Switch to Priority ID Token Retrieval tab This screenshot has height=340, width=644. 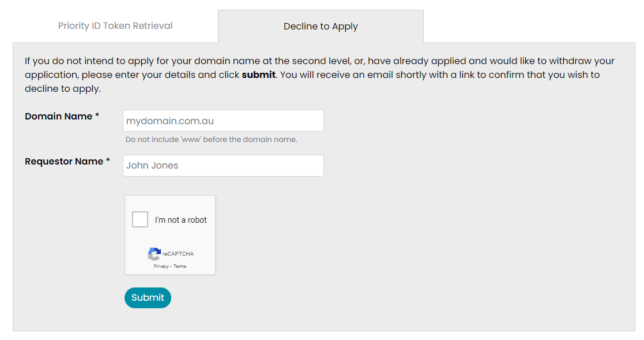coord(115,26)
